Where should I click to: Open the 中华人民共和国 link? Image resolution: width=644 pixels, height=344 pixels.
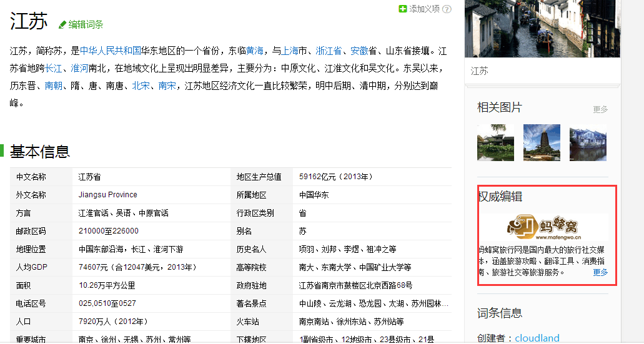click(110, 51)
